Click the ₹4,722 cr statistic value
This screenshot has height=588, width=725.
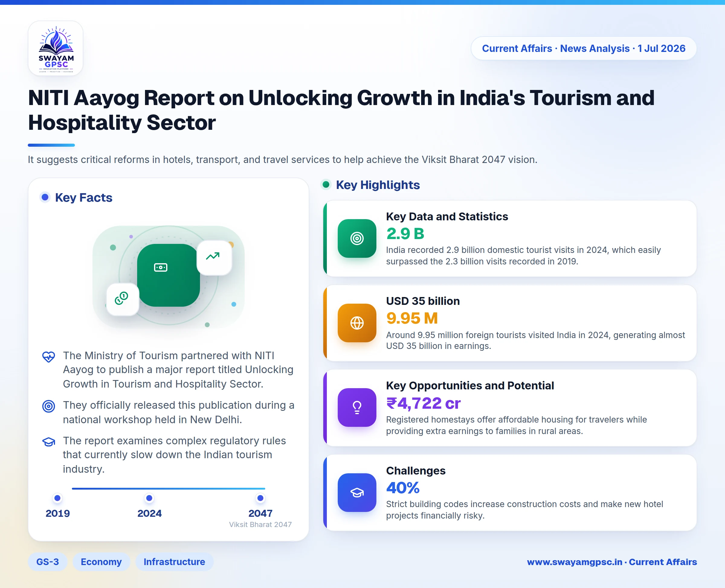pyautogui.click(x=424, y=403)
